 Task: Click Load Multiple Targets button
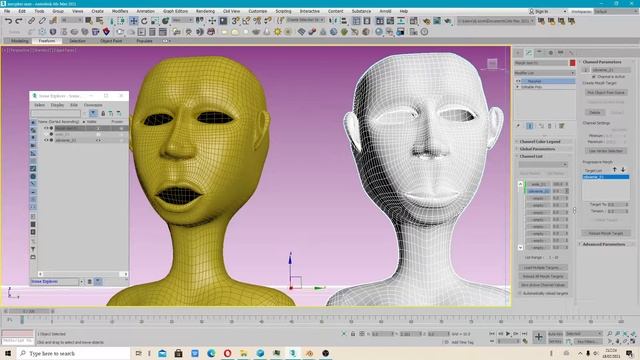click(543, 268)
